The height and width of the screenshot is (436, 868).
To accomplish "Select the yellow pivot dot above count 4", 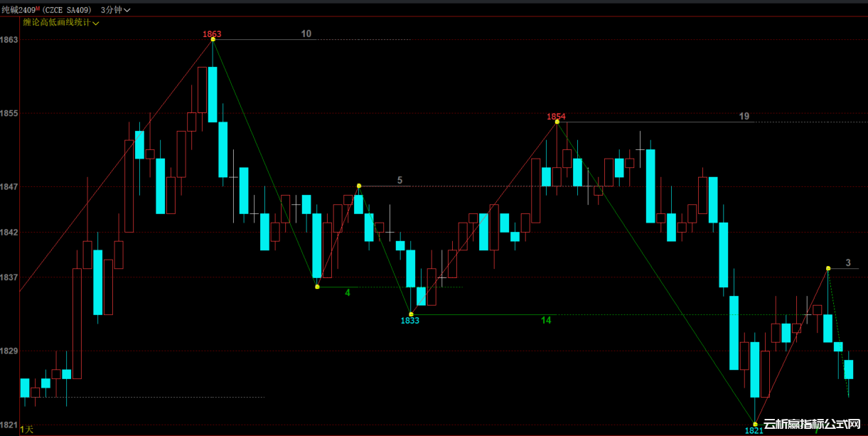I will pos(317,286).
